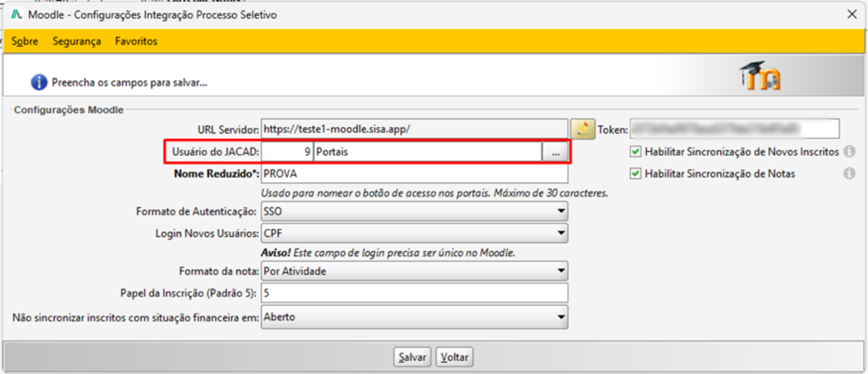Open the Usuário do JACAD lookup ellipsis button
Viewport: 868px width, 374px height.
[x=555, y=152]
